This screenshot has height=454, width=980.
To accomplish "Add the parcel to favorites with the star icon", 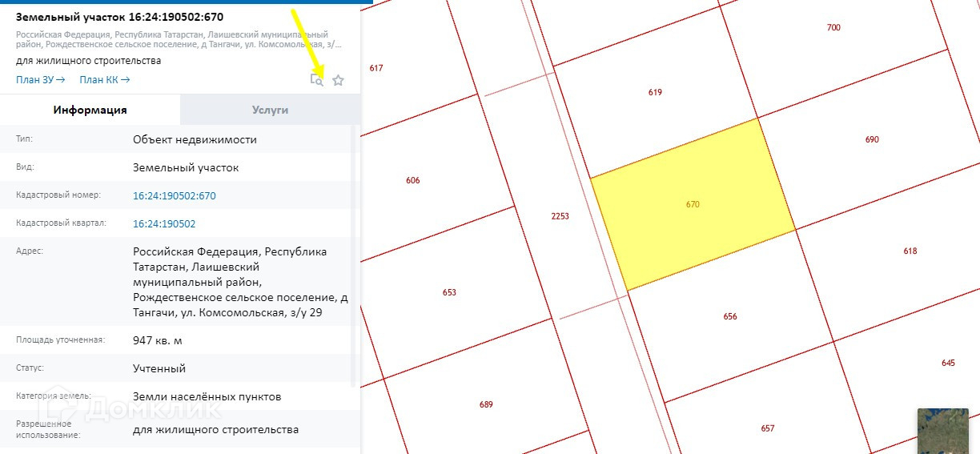I will click(x=338, y=80).
